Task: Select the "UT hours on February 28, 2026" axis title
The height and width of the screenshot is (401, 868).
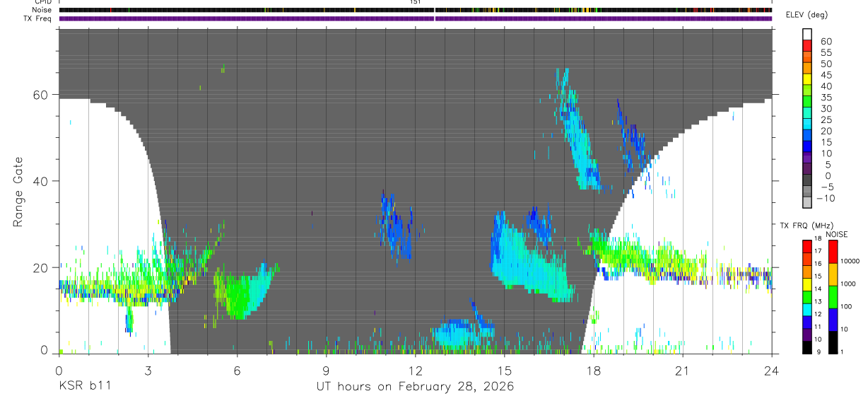Action: click(x=415, y=387)
